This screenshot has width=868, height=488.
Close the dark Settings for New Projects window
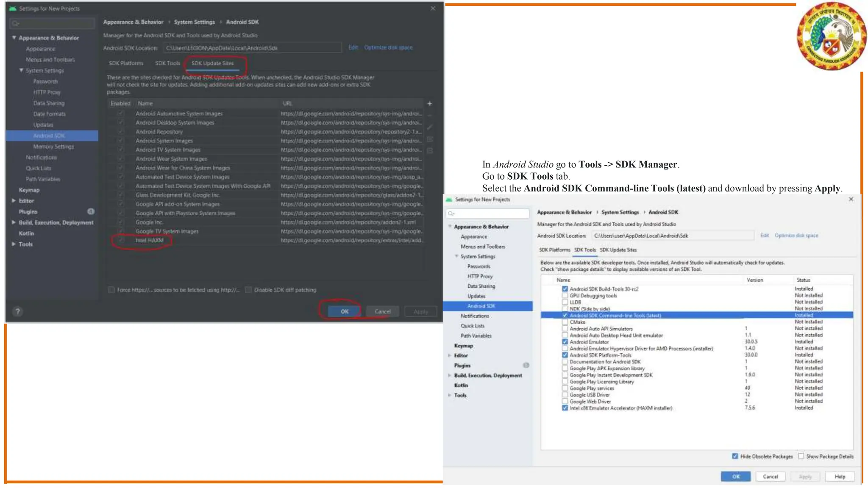[433, 8]
